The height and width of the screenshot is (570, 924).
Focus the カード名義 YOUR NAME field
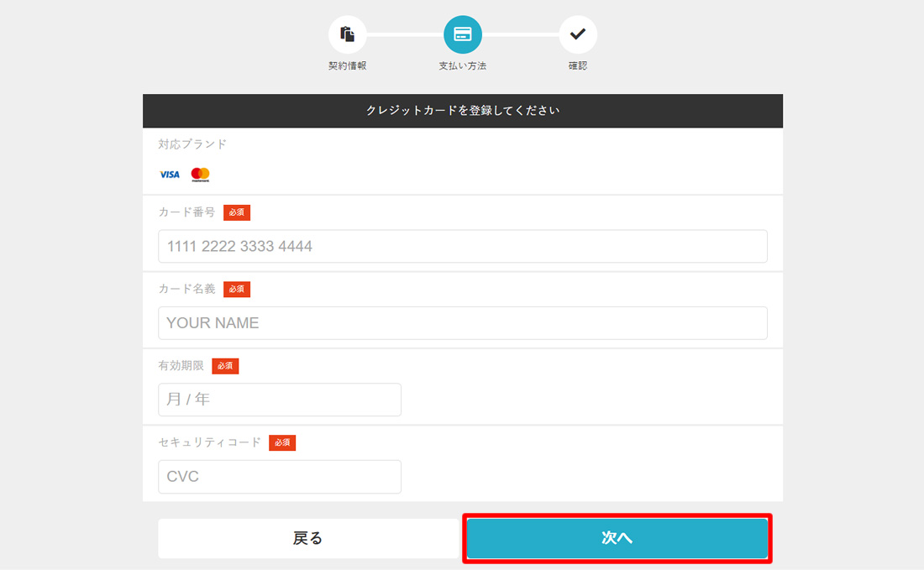tap(463, 322)
